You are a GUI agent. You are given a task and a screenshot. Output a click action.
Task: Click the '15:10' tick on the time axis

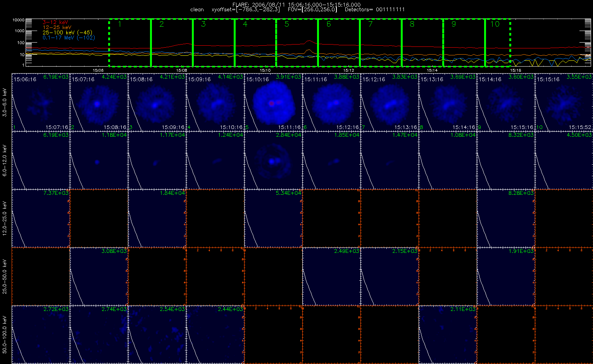pyautogui.click(x=265, y=70)
